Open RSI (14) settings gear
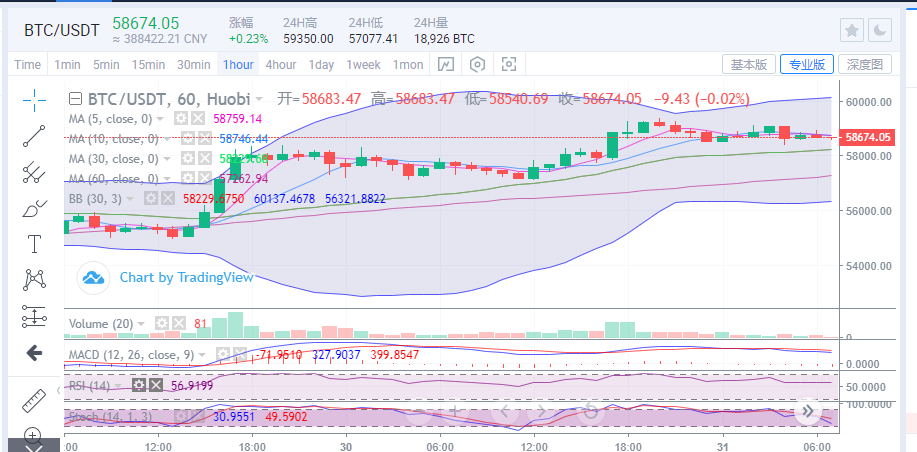The height and width of the screenshot is (452, 917). coord(139,385)
